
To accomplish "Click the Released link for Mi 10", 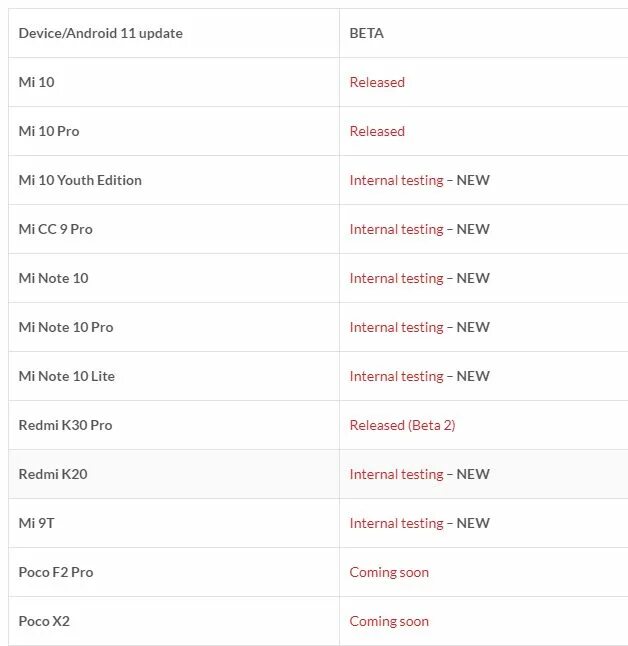I will (377, 82).
